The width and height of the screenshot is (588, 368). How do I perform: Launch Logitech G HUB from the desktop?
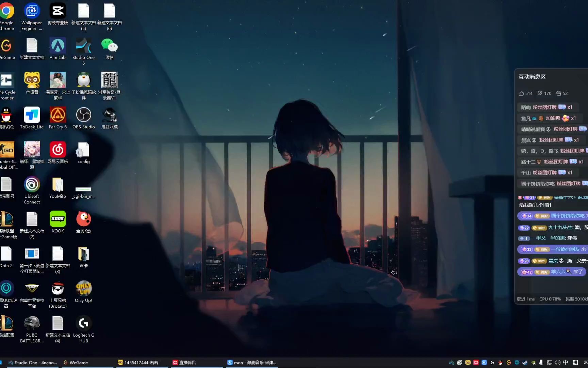[x=83, y=329]
